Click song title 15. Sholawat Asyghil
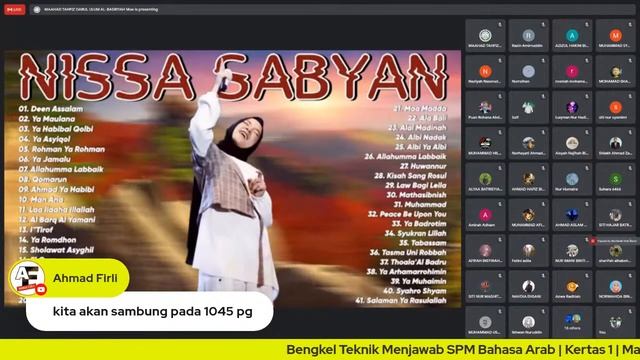The width and height of the screenshot is (640, 360). [56, 250]
